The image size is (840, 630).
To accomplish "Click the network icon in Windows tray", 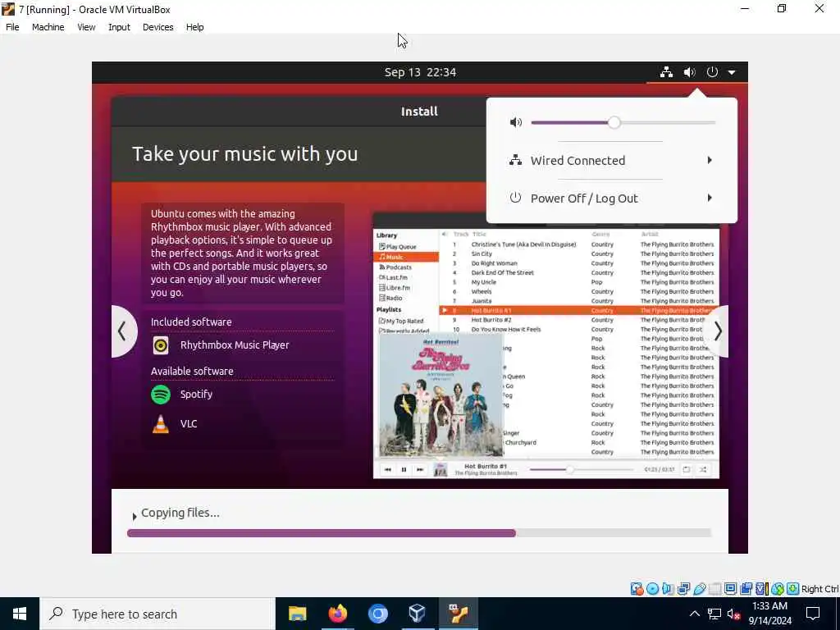I will (x=714, y=614).
